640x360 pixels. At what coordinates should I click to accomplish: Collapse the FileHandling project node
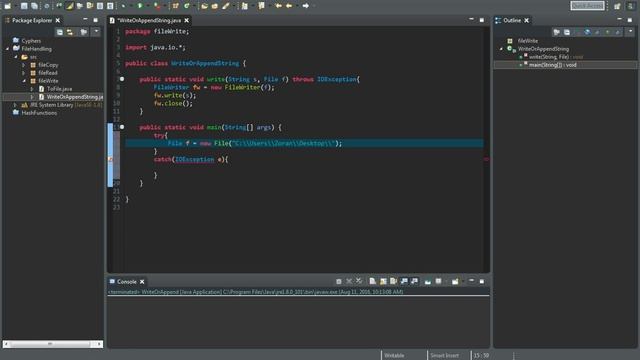coord(7,49)
